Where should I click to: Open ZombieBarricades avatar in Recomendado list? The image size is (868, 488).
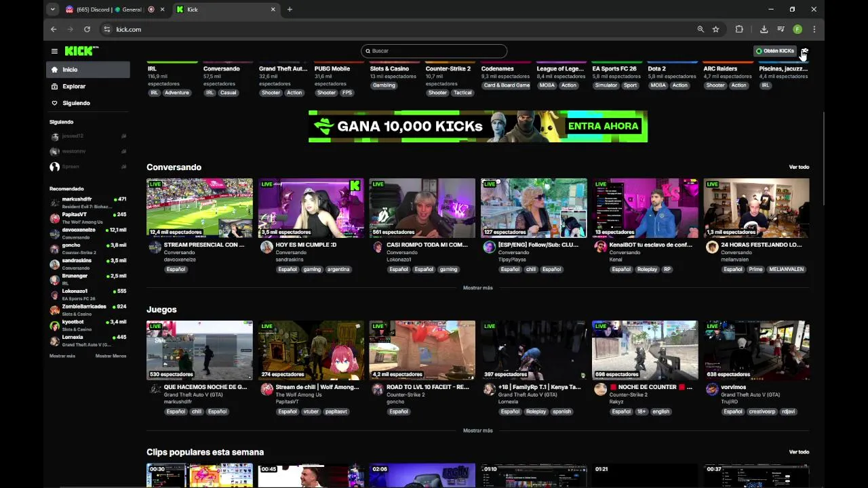point(54,310)
